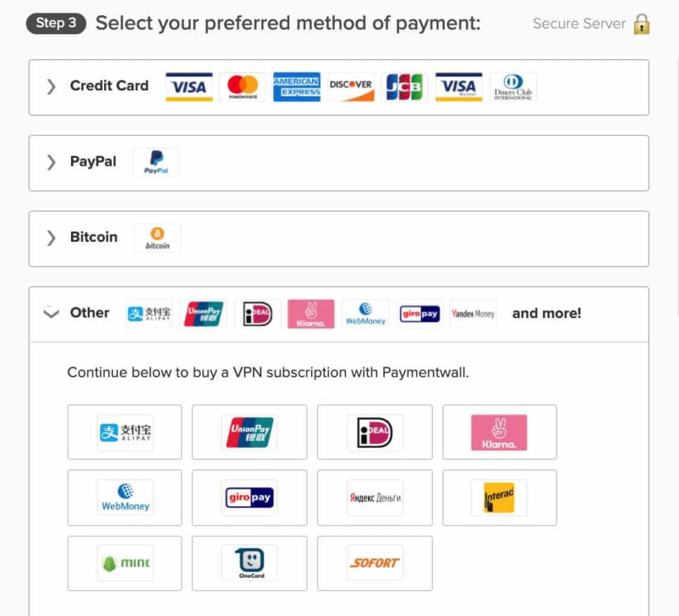Viewport: 679px width, 616px height.
Task: Click the Diners Club International icon
Action: tap(513, 87)
